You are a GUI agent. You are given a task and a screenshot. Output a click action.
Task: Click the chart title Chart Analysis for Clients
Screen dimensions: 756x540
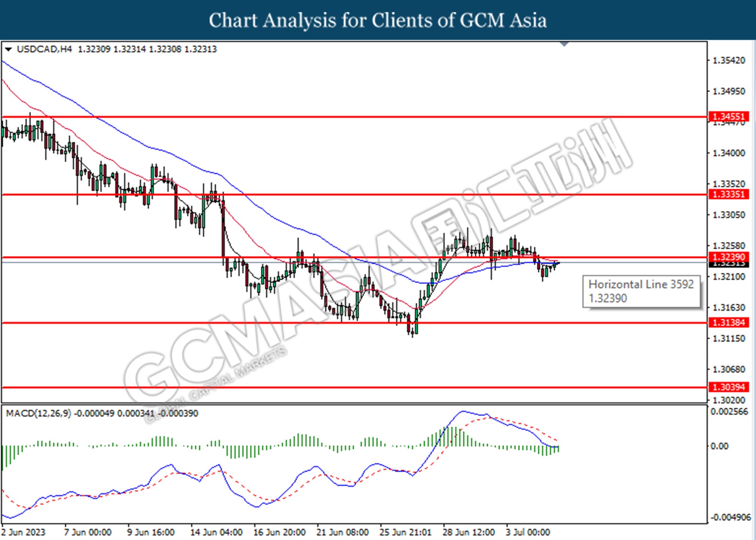coord(378,20)
